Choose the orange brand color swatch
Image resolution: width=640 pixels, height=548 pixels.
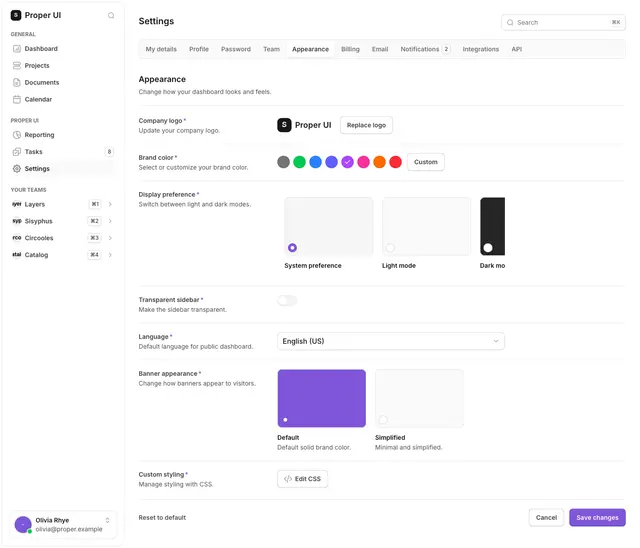coord(379,162)
